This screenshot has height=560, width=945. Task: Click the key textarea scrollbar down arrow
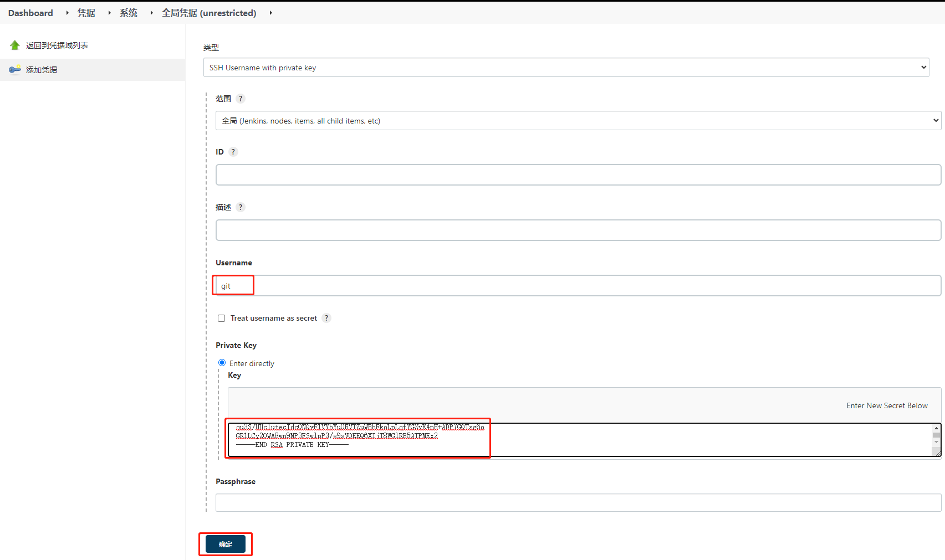coord(936,443)
